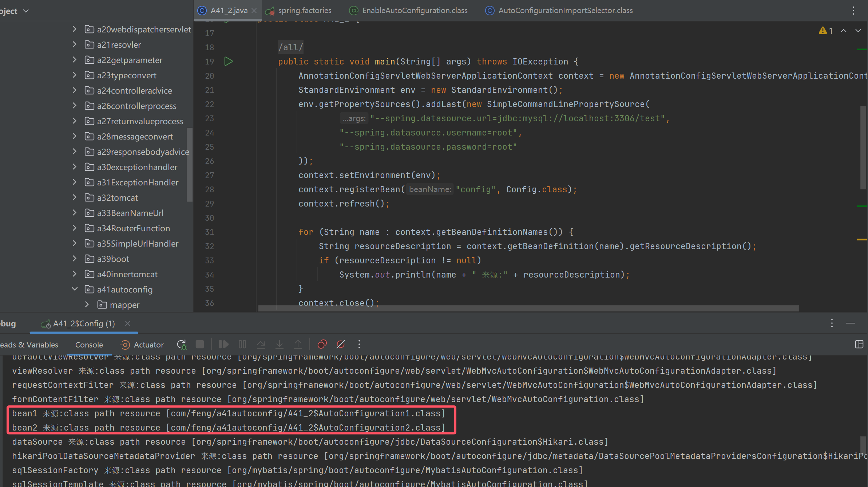Click the /all/ code folding hint

click(x=290, y=47)
